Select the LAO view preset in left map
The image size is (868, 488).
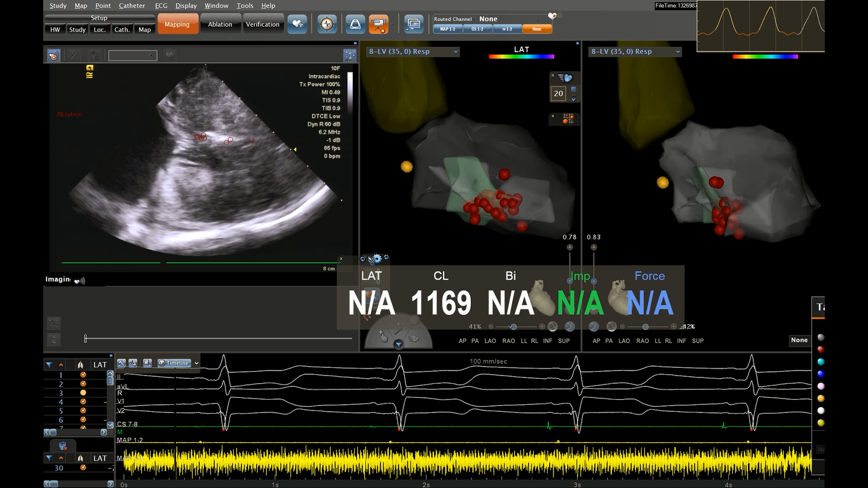[490, 341]
